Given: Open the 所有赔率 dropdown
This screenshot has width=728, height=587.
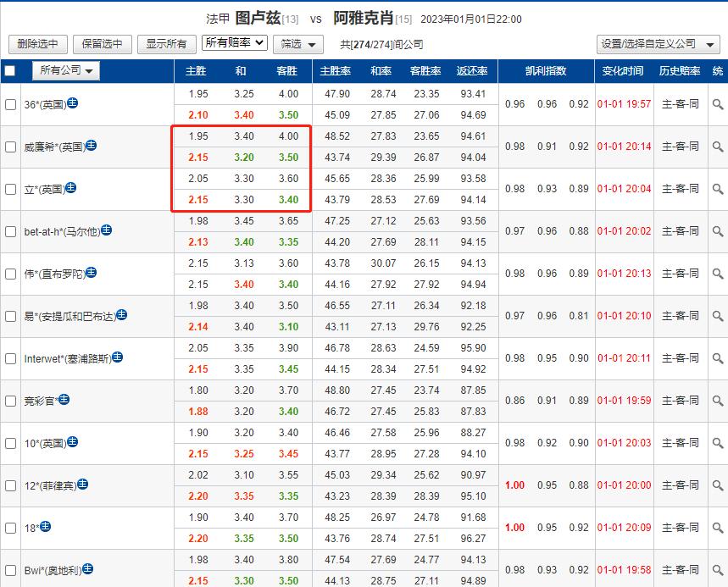Looking at the screenshot, I should click(x=234, y=44).
